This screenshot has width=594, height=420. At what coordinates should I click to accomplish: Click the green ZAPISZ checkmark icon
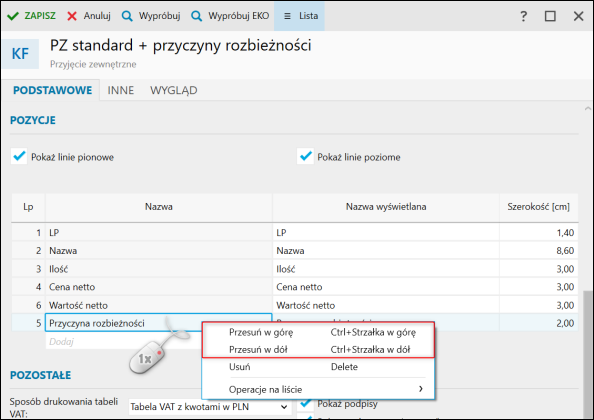click(13, 16)
